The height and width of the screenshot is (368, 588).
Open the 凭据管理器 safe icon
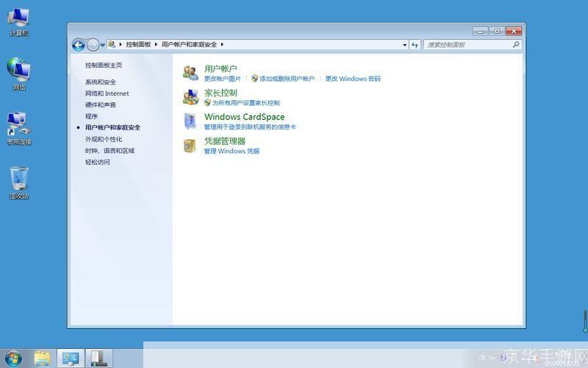[x=190, y=145]
